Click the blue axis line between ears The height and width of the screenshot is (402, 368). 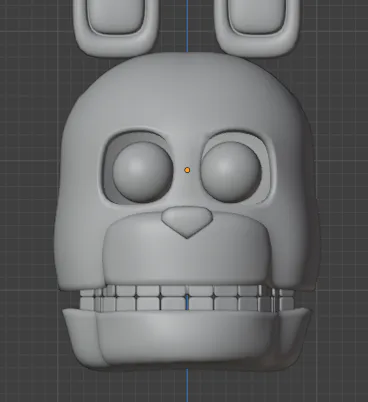coord(187,26)
